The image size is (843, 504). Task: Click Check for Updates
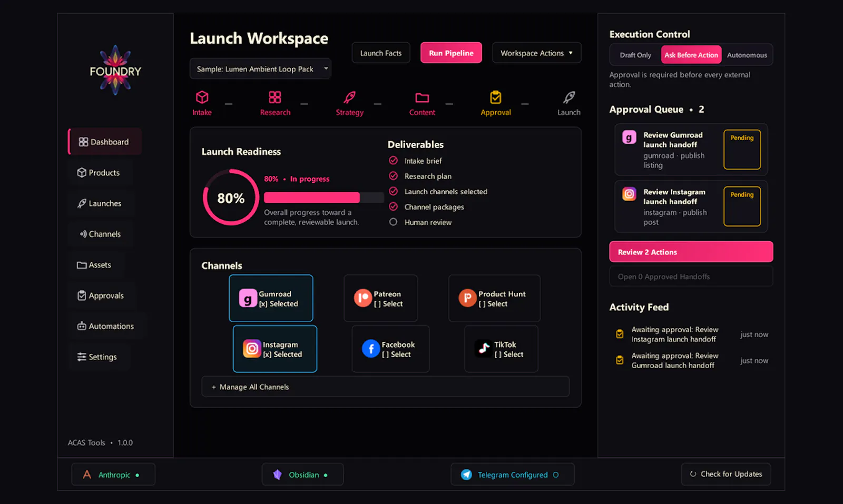(726, 474)
